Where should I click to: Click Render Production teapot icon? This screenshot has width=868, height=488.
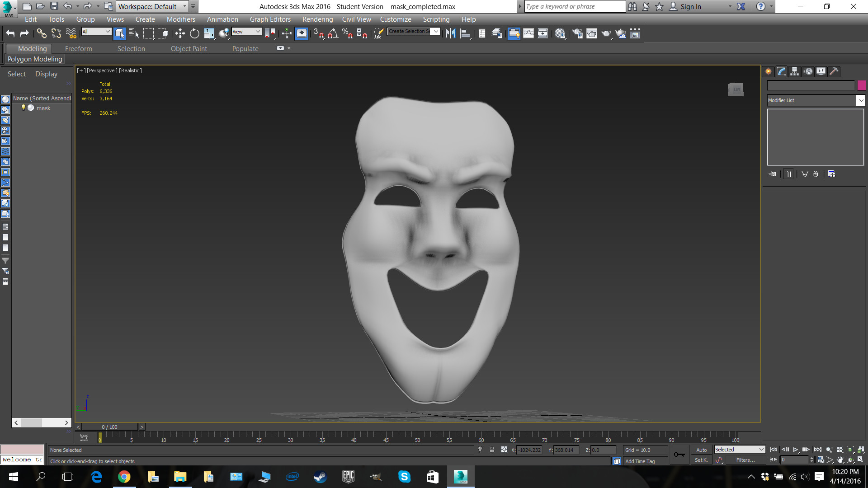[606, 33]
